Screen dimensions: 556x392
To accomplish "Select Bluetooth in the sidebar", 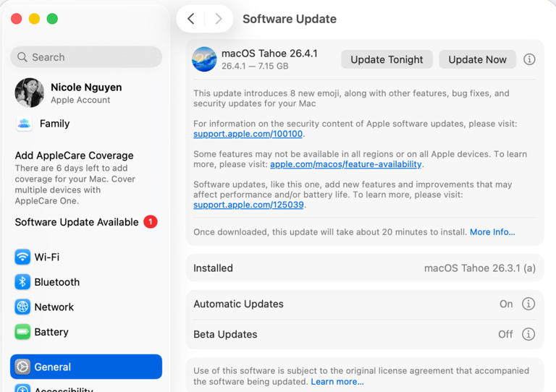I will tap(86, 282).
